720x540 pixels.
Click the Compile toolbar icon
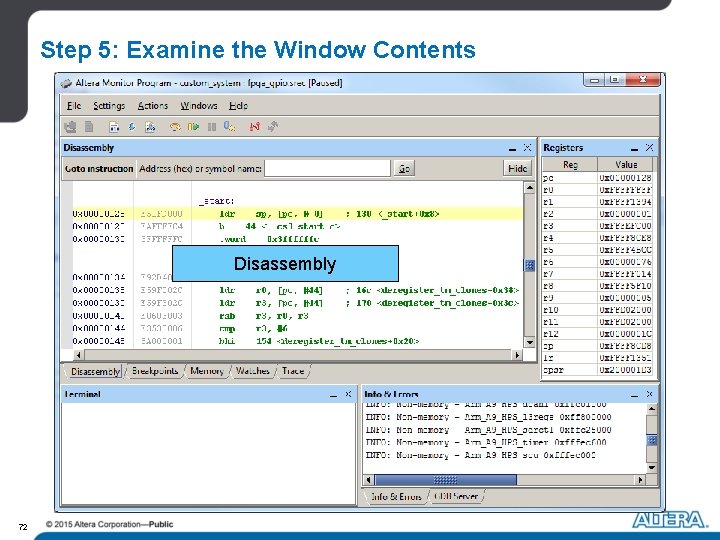coord(114,127)
